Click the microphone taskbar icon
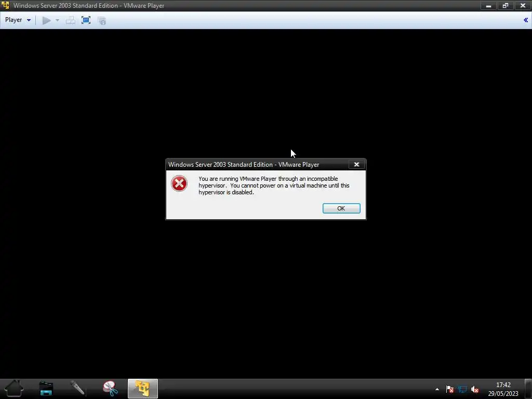Image resolution: width=532 pixels, height=399 pixels. coord(78,389)
